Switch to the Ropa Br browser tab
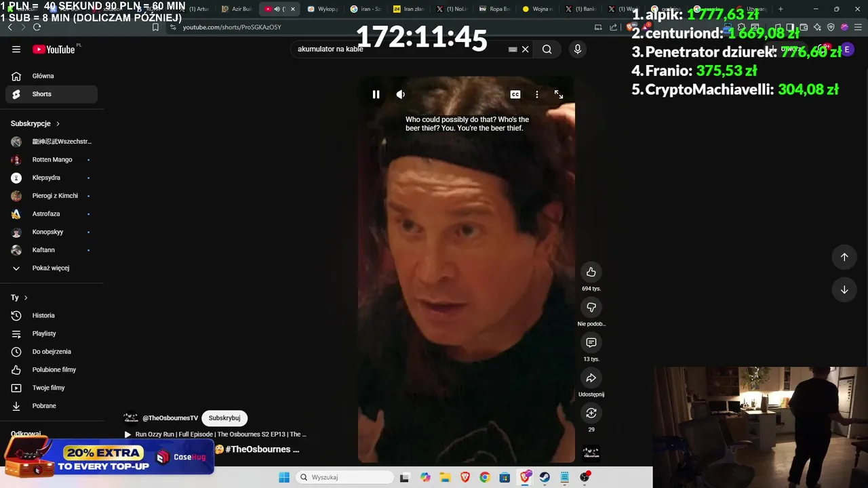 (494, 9)
